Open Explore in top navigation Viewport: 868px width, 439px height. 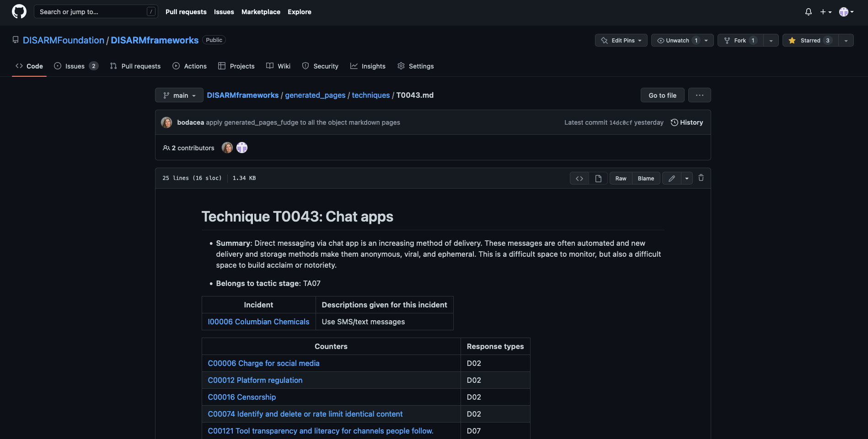pyautogui.click(x=299, y=12)
